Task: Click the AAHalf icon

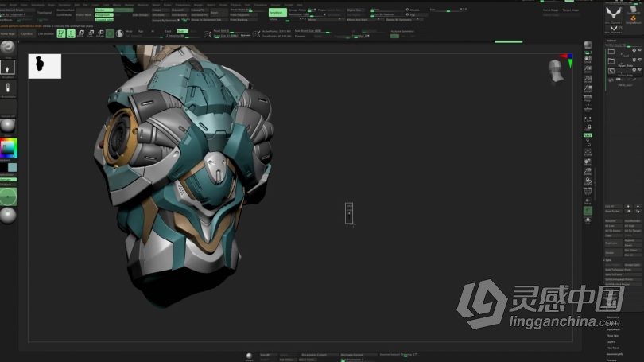Action: [x=588, y=88]
